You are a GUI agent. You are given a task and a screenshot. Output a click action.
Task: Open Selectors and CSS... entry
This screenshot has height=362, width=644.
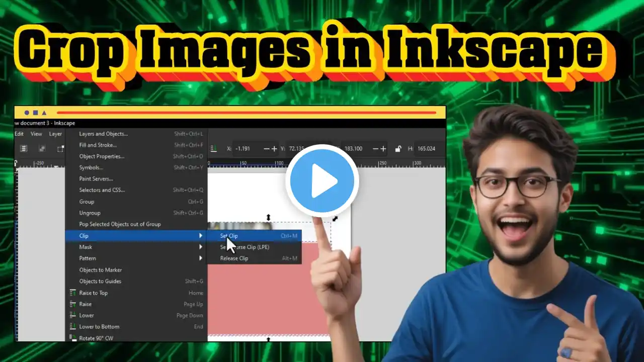tap(136, 190)
